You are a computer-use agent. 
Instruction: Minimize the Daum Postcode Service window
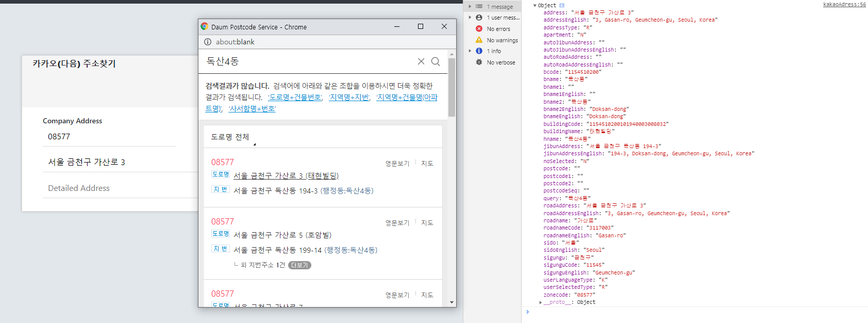pos(397,26)
